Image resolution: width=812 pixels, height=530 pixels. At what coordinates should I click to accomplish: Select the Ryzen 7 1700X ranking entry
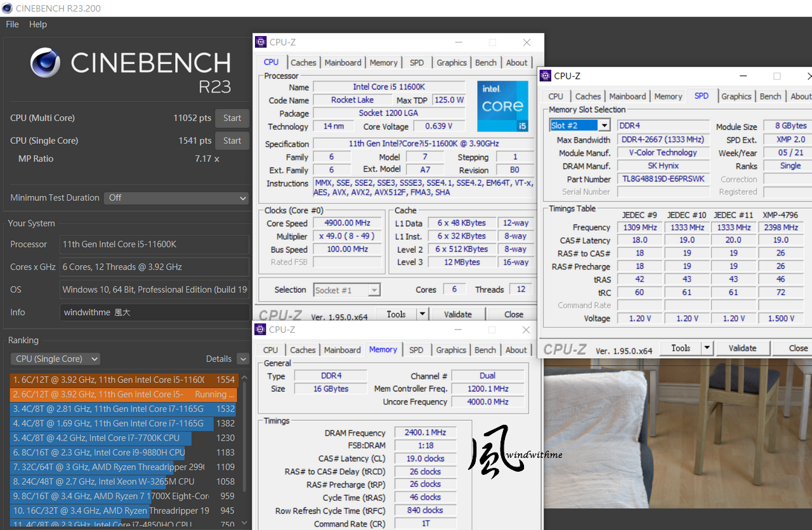click(x=124, y=496)
